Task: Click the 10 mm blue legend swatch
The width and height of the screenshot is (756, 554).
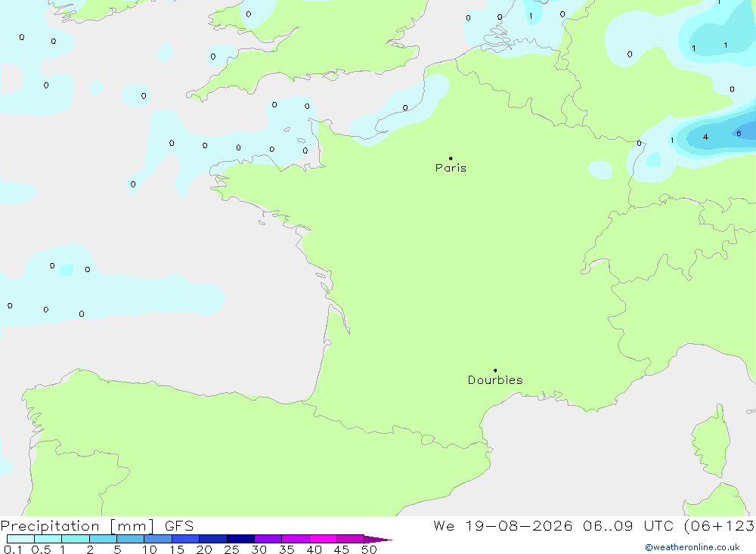Action: click(x=158, y=539)
